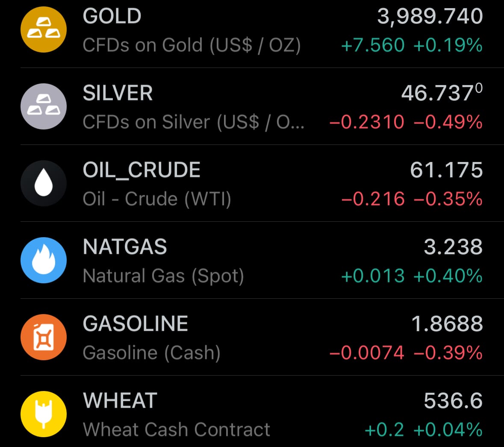Image resolution: width=504 pixels, height=447 pixels.
Task: Select the natural gas +0.40% change
Action: point(448,276)
